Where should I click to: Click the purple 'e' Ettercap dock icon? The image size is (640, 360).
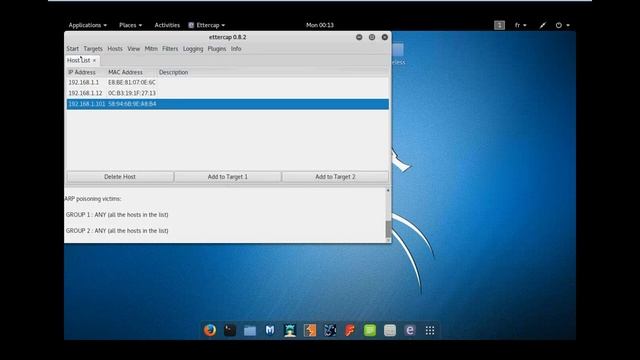click(410, 330)
